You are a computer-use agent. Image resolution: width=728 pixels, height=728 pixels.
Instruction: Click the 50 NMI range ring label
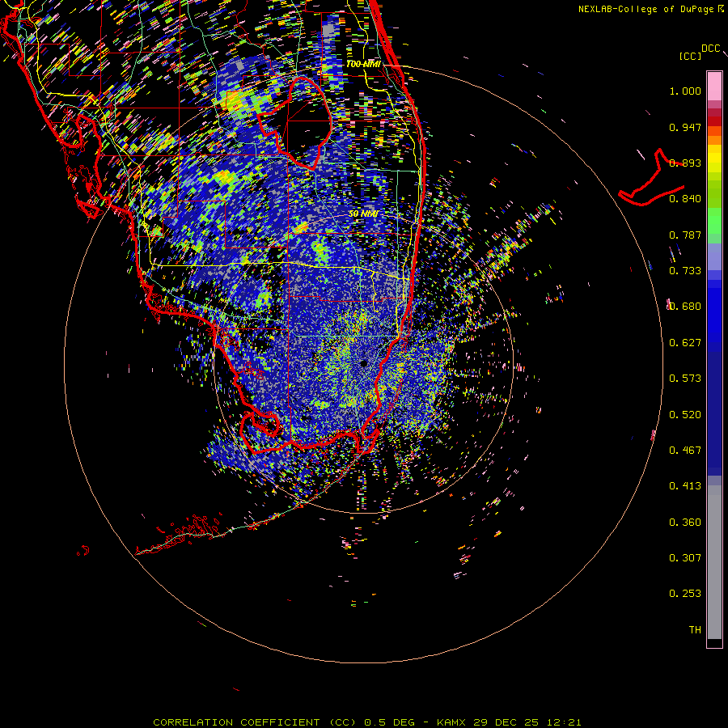coord(363,214)
